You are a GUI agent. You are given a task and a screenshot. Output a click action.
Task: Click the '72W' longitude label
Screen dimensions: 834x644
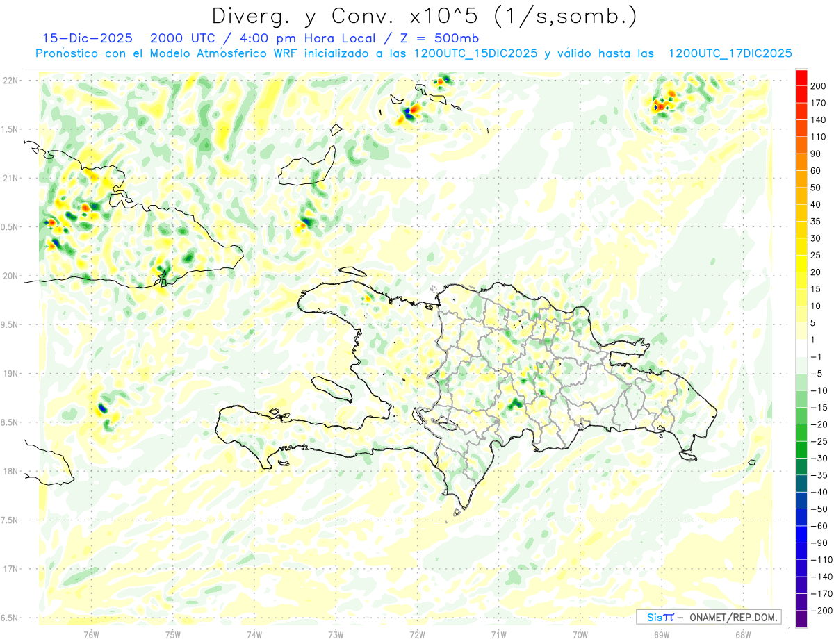pos(417,634)
